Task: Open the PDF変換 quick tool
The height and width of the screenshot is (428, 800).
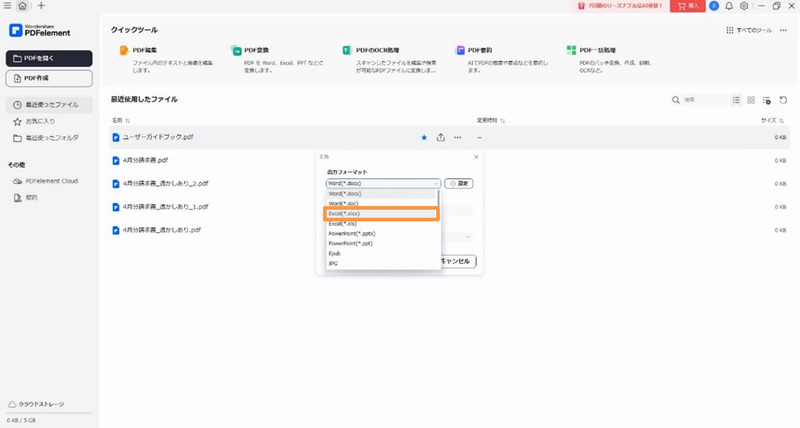Action: click(x=278, y=59)
